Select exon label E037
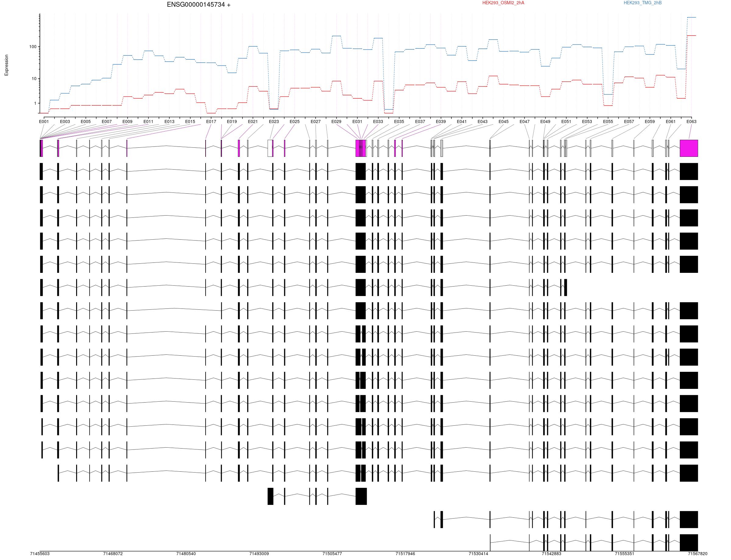 (420, 122)
